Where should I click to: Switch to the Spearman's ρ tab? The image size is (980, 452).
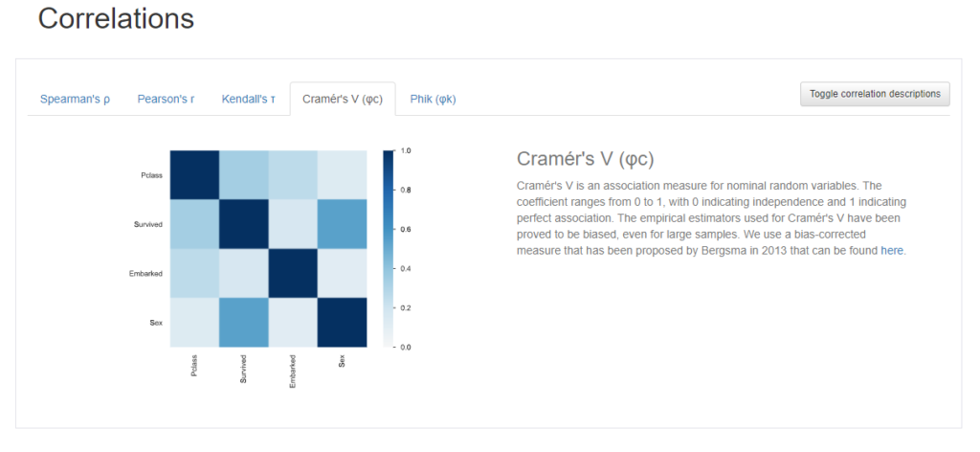point(75,99)
